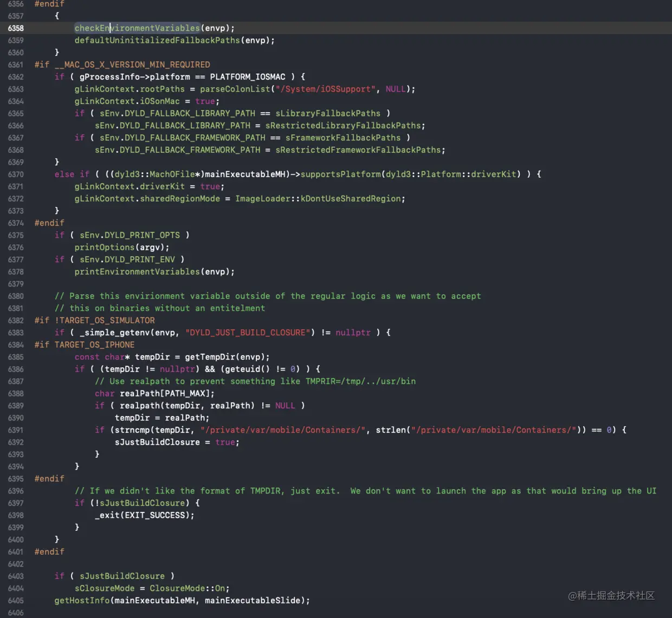Click line number 6391 in gutter
Image resolution: width=672 pixels, height=618 pixels.
pos(16,430)
